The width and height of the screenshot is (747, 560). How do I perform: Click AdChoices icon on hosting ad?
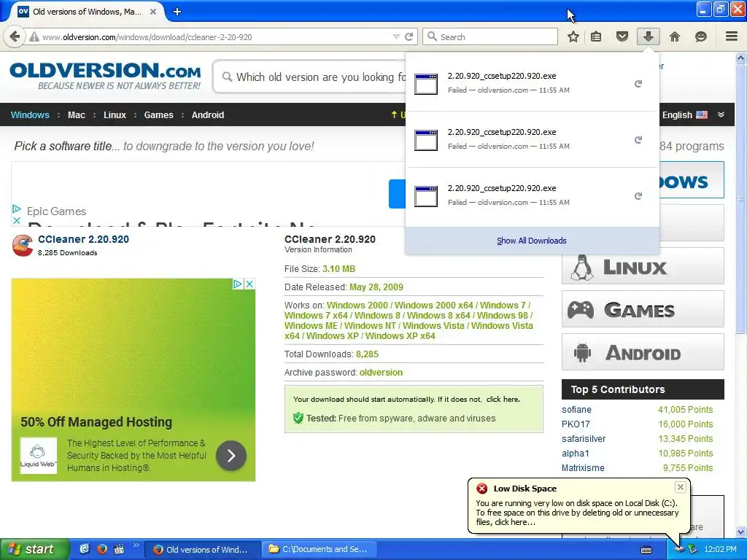click(238, 284)
